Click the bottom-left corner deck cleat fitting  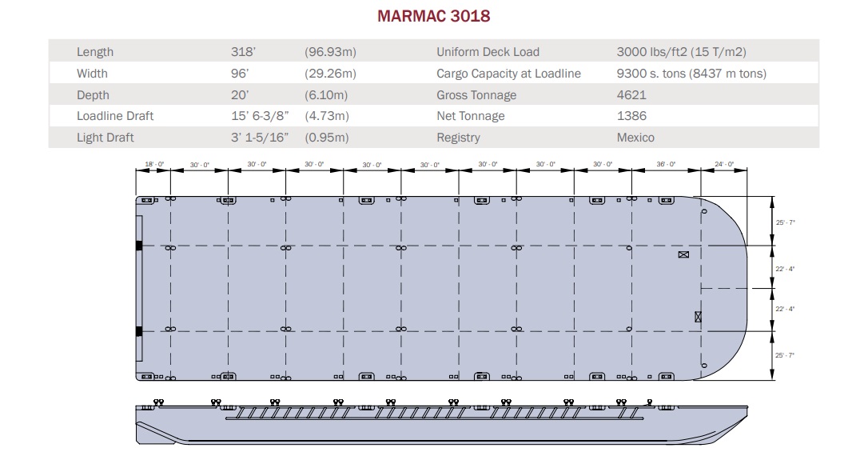(145, 376)
